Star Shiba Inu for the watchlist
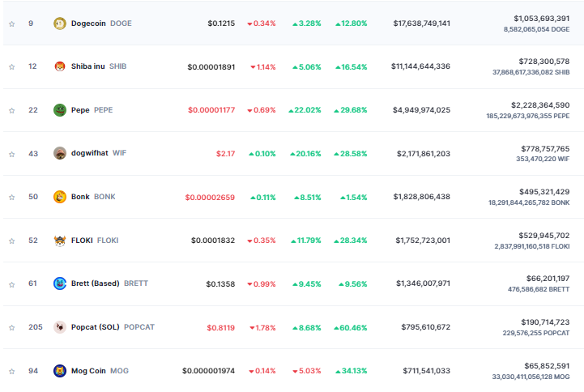 coord(12,67)
